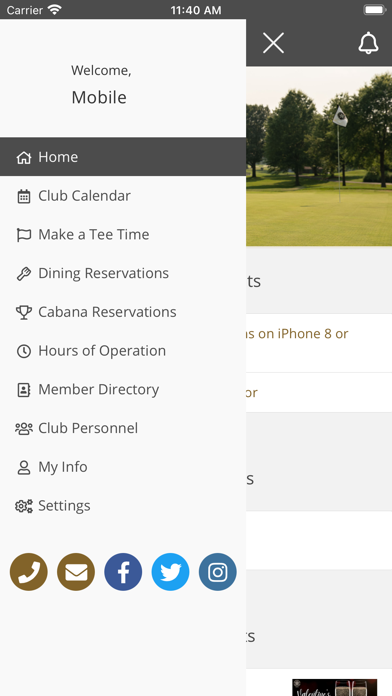Open Dining Reservations

(x=123, y=273)
